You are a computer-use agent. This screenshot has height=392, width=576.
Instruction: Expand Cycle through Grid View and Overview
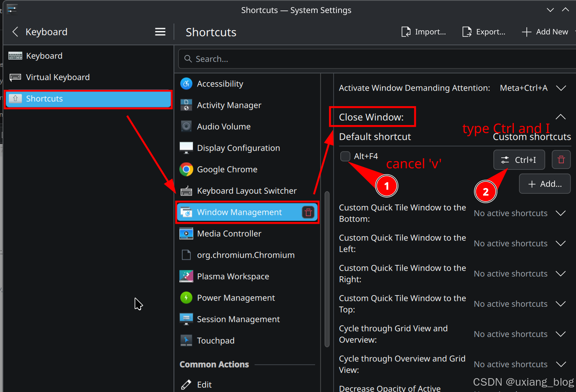[561, 334]
